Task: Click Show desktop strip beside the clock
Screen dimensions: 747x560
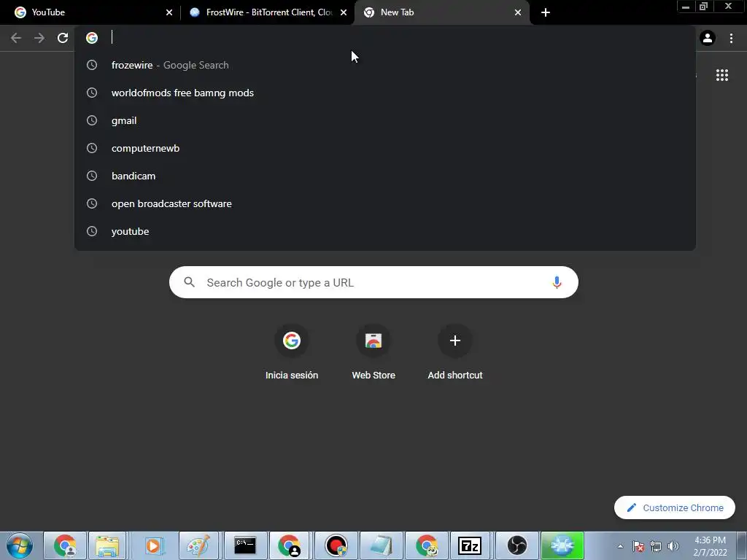Action: point(742,545)
